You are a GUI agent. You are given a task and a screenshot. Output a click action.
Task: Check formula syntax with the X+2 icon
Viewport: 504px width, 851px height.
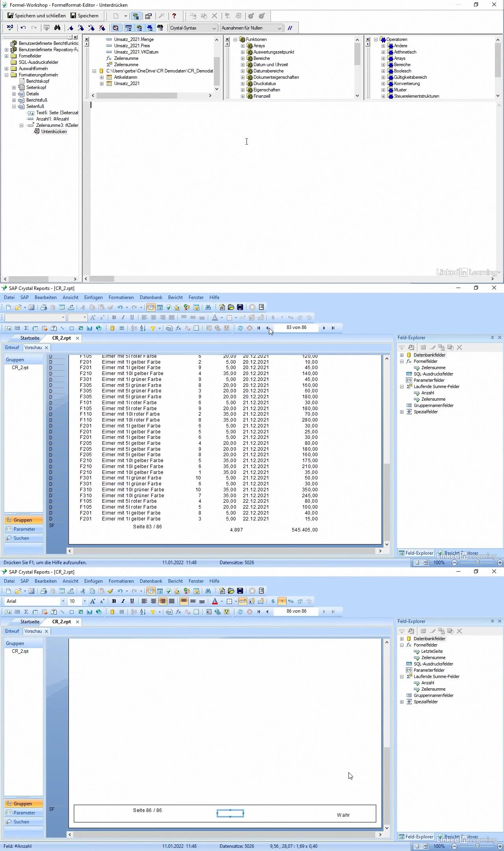pyautogui.click(x=10, y=28)
